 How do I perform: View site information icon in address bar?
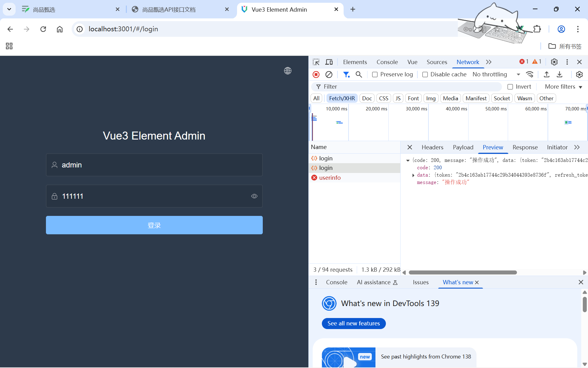point(80,29)
